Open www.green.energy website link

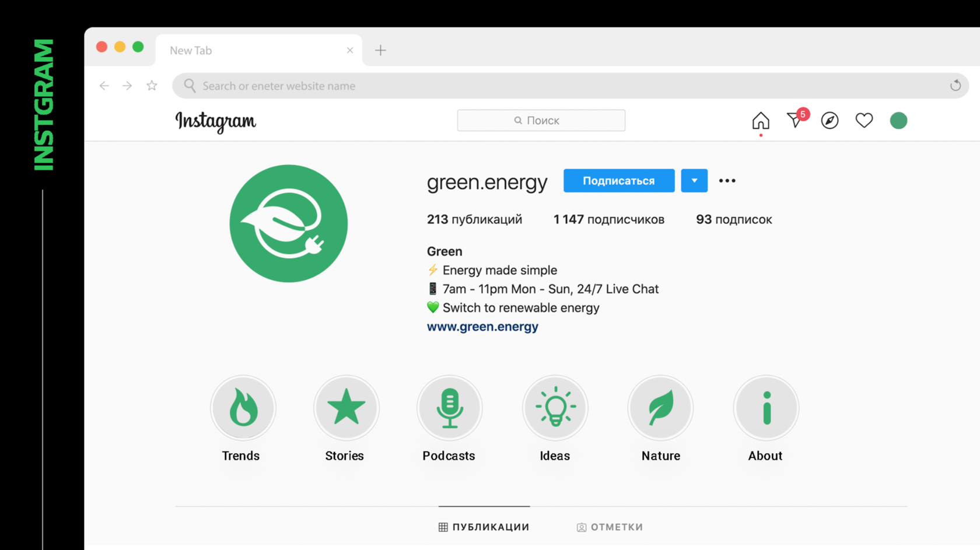click(x=482, y=327)
